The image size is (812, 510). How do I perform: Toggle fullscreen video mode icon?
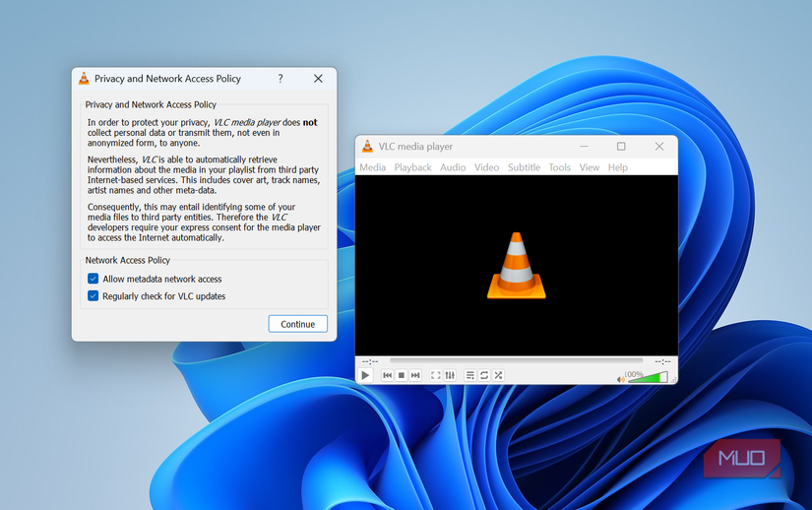click(x=436, y=375)
